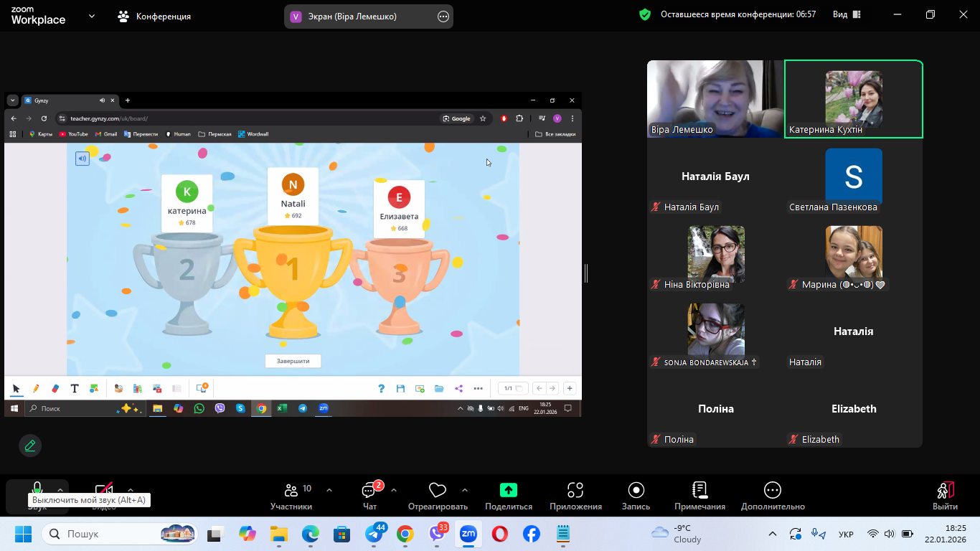Open the Zoom chat panel
Screen dimensions: 980x551
pyautogui.click(x=369, y=496)
